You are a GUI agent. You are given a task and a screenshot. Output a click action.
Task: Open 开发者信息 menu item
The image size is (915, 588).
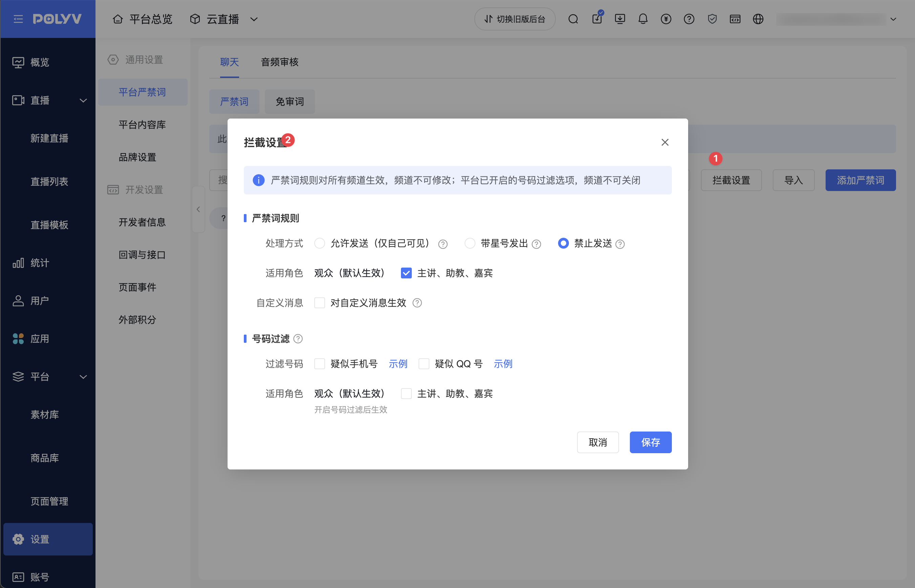pyautogui.click(x=142, y=222)
